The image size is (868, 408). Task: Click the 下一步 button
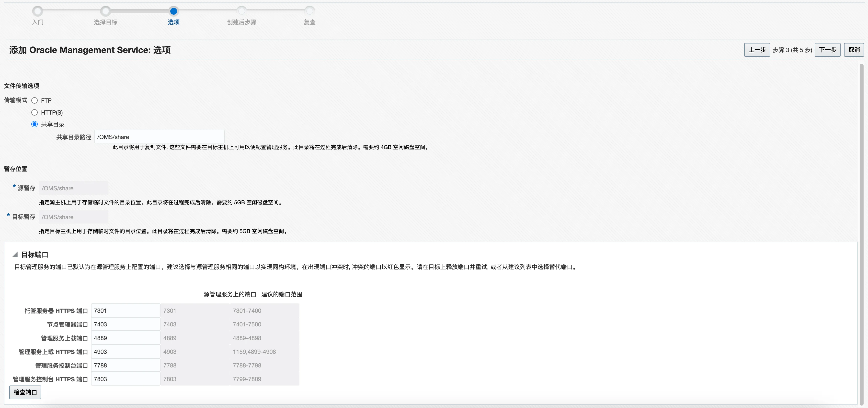point(828,50)
